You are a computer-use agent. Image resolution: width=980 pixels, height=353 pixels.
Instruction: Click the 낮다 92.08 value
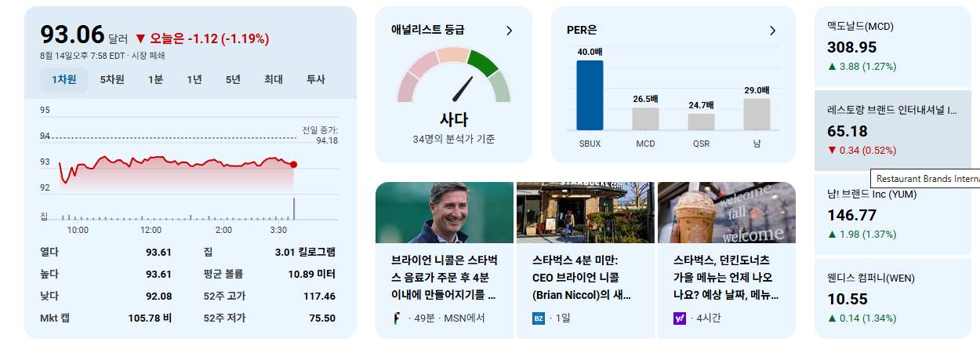point(158,296)
